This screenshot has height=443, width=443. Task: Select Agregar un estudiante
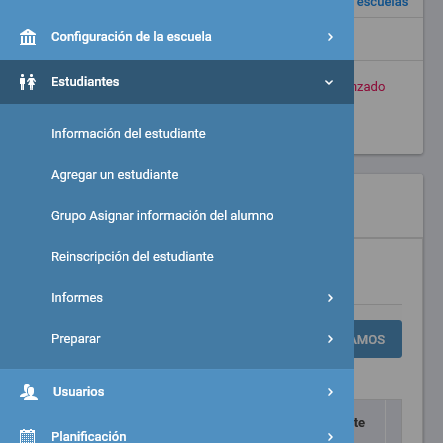[115, 175]
